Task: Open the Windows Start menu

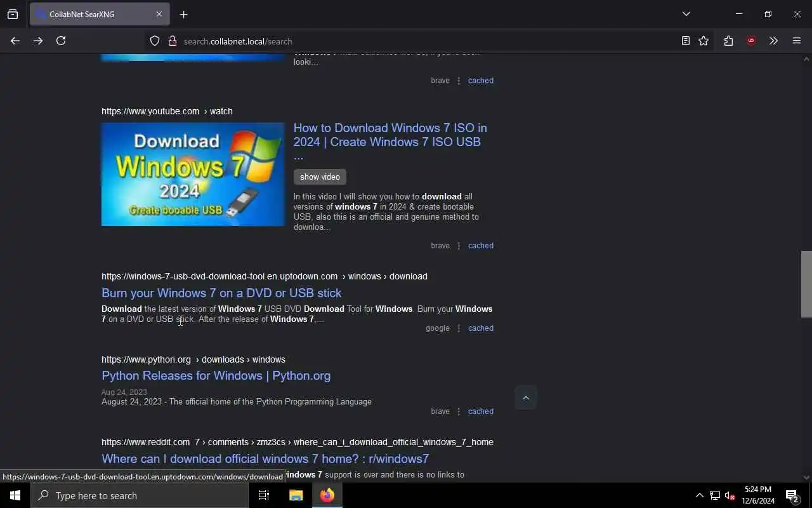Action: click(15, 495)
